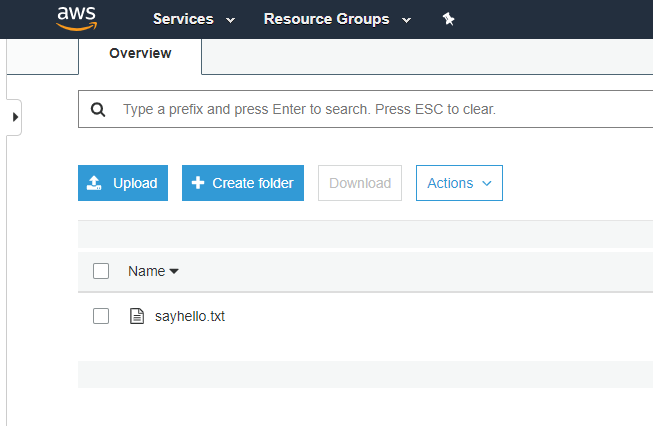Open the Resource Groups menu label
This screenshot has height=426, width=653.
click(x=326, y=19)
